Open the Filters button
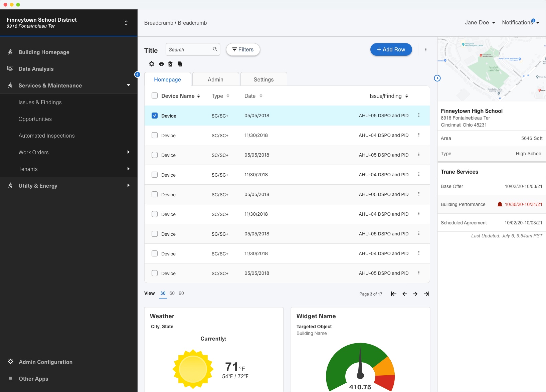The height and width of the screenshot is (392, 546). [243, 49]
